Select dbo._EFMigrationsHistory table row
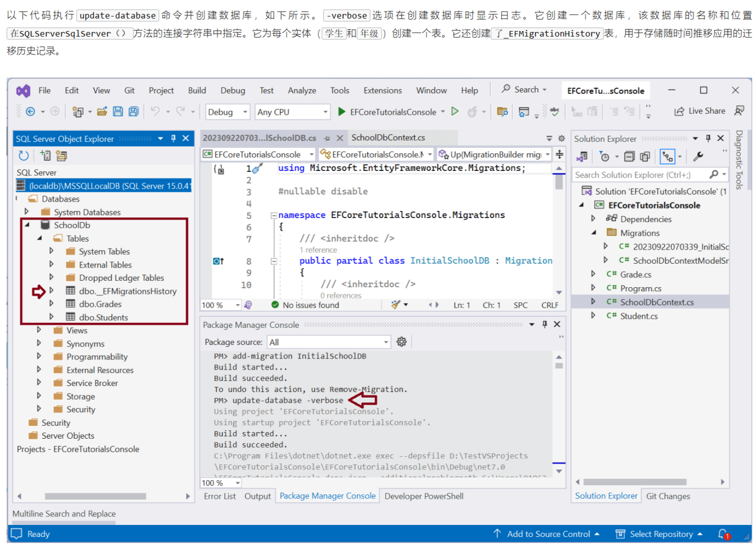Image resolution: width=756 pixels, height=551 pixels. coord(120,291)
